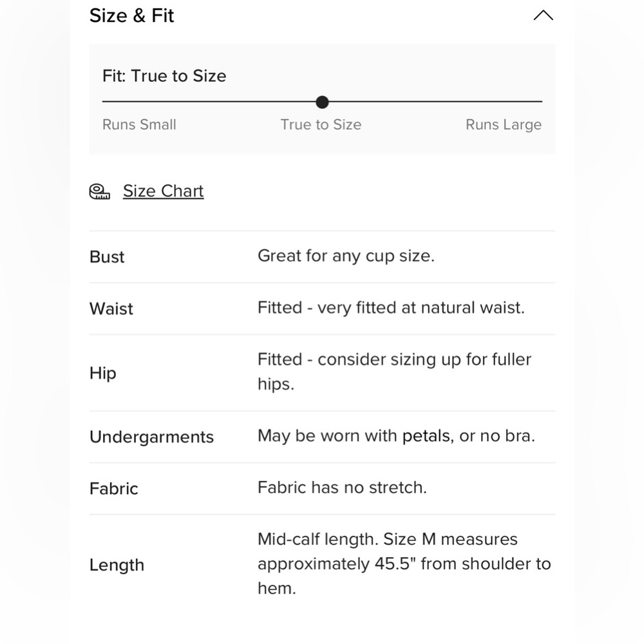Click the 'Fabric has no stretch' text
Image resolution: width=644 pixels, height=644 pixels.
[342, 488]
